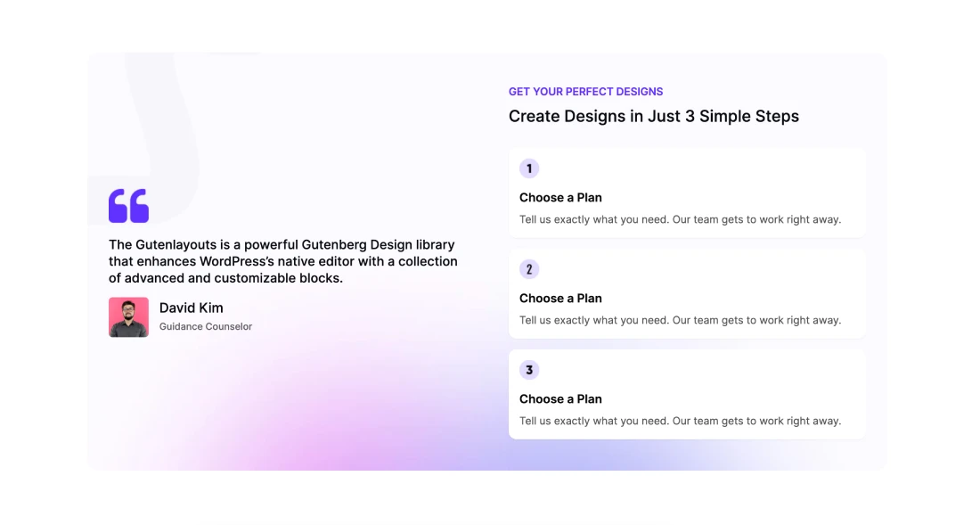This screenshot has width=980, height=525.
Task: Click the step 2 number badge
Action: (529, 269)
